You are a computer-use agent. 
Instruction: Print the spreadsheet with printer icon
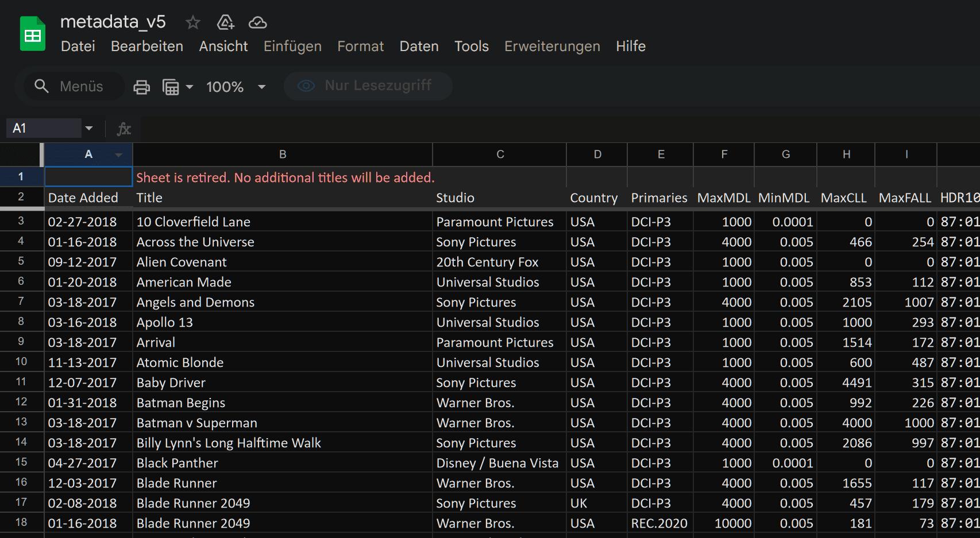tap(141, 87)
